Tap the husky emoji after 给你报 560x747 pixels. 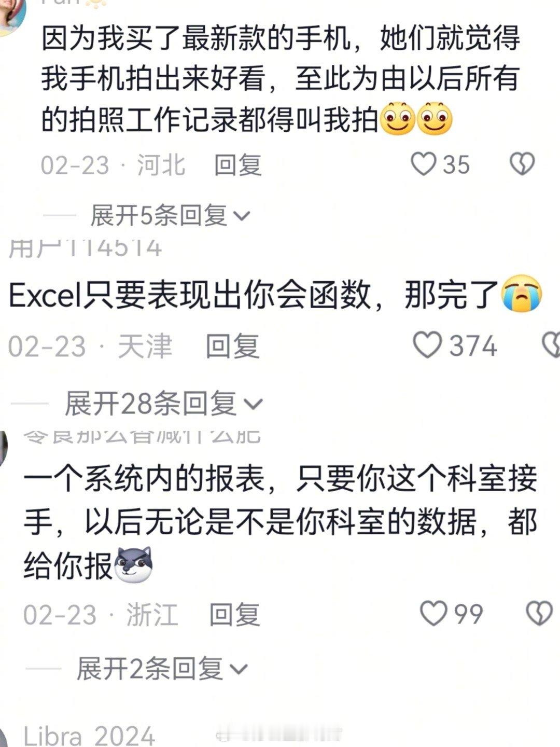click(133, 564)
